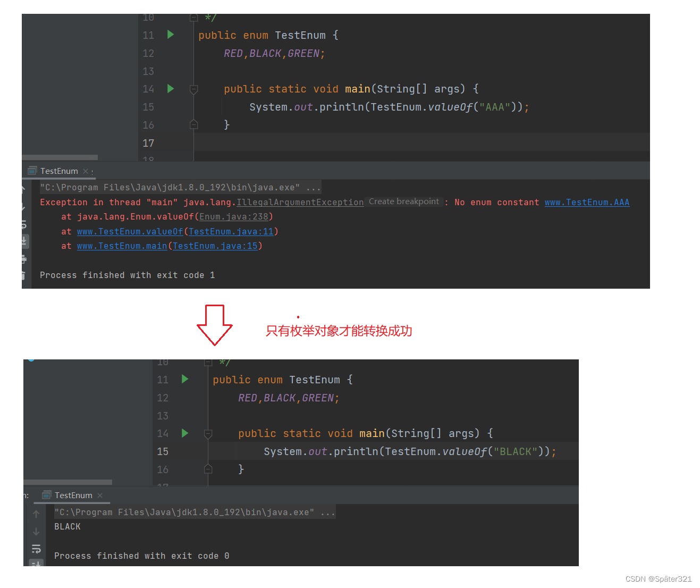Collapse comment fold marker at line 10, bottom editor
Viewport: 700px width, 588px height.
[208, 363]
